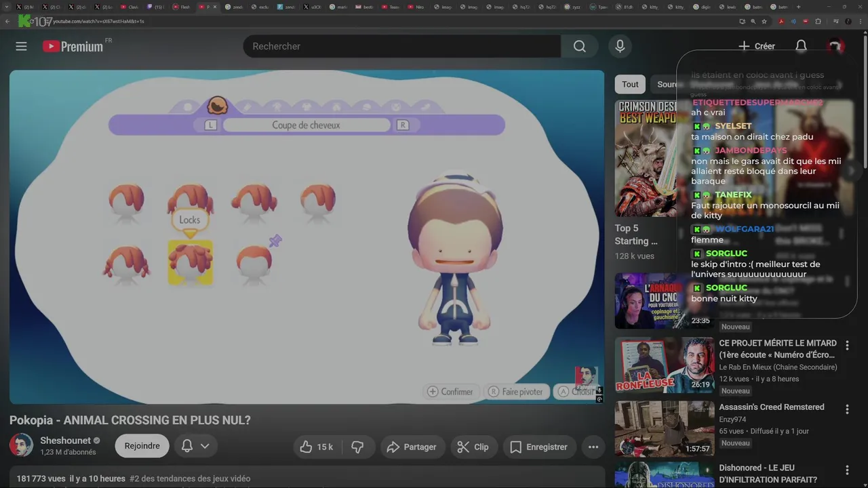This screenshot has width=868, height=488.
Task: Open the Sheshounet channel name link
Action: pos(65,441)
